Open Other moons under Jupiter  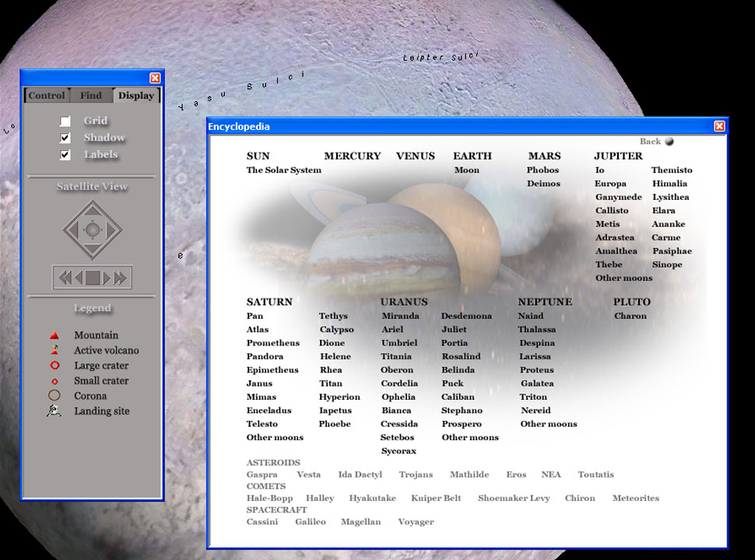point(624,278)
